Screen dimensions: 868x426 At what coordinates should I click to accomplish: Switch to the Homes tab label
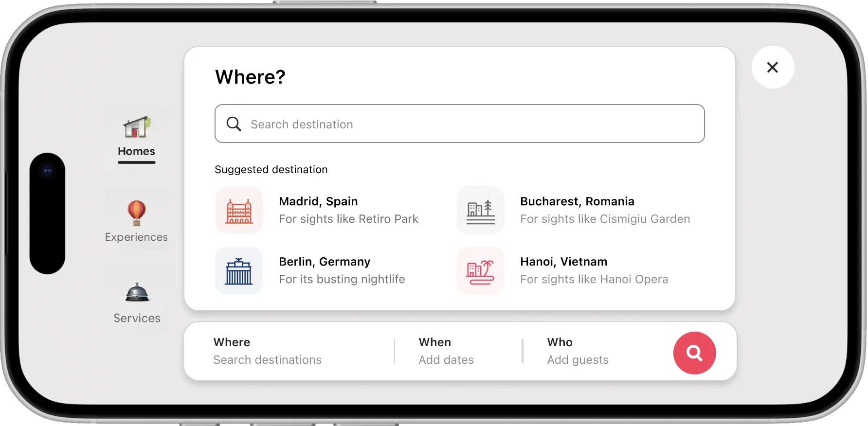click(x=136, y=151)
